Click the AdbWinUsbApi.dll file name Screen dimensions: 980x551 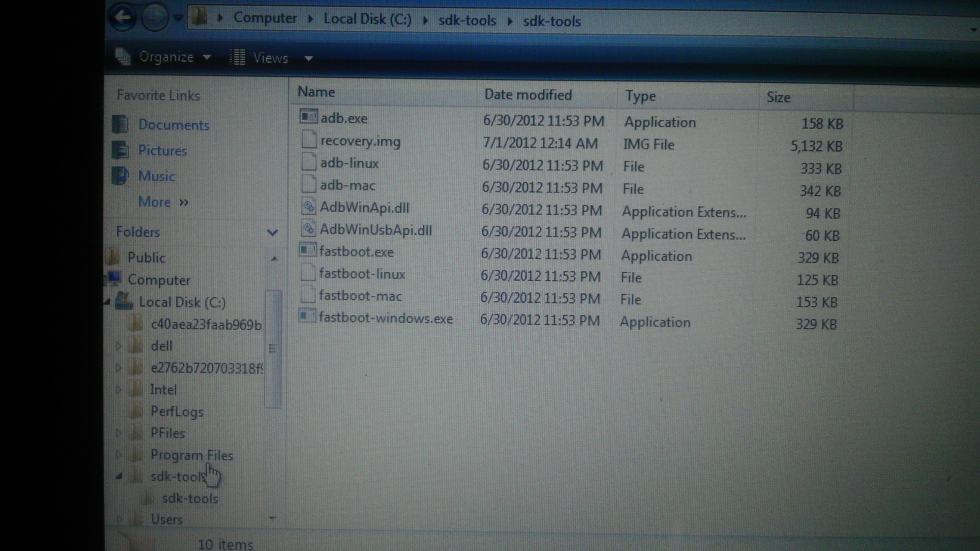point(376,230)
